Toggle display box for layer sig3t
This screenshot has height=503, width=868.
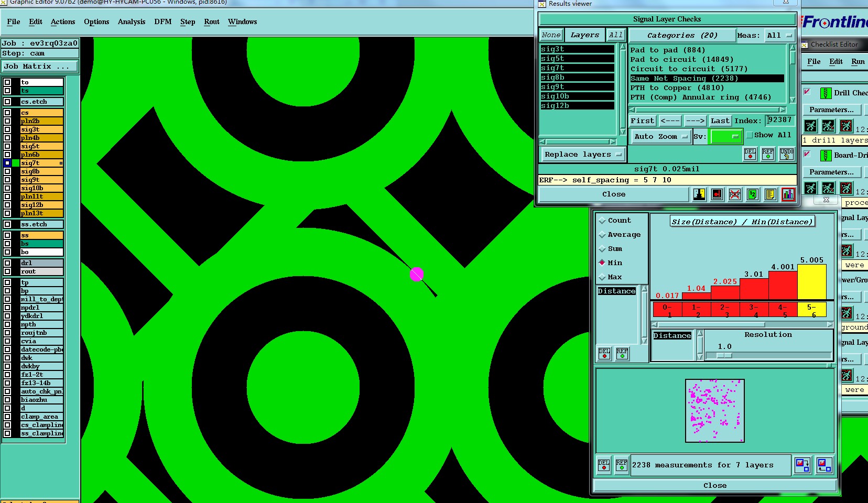7,129
